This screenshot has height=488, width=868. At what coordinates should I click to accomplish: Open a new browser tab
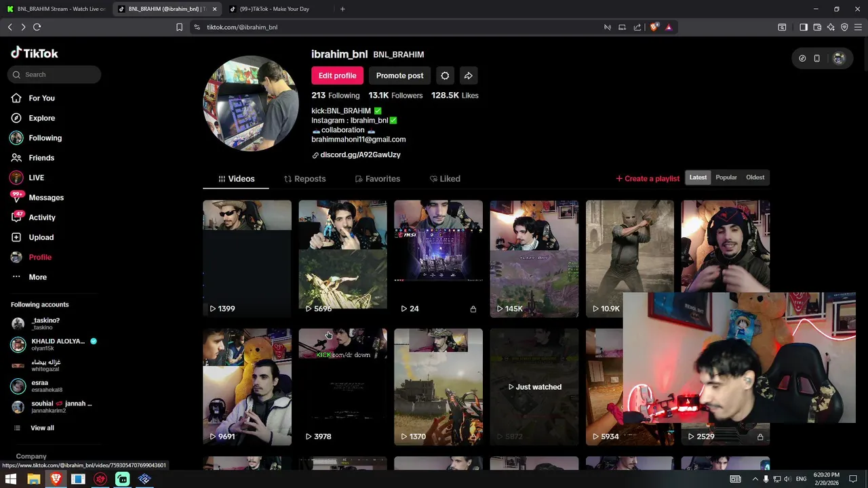pyautogui.click(x=342, y=9)
